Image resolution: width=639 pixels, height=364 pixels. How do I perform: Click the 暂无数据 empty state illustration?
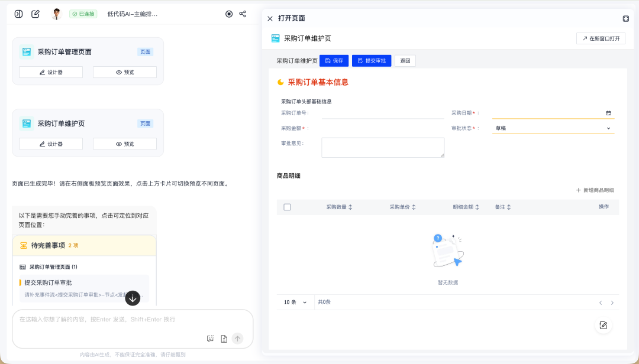[448, 251]
